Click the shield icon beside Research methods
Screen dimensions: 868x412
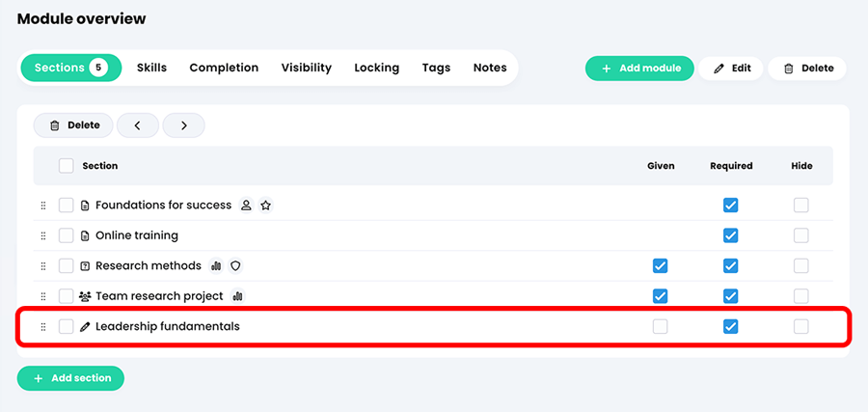[x=236, y=266]
